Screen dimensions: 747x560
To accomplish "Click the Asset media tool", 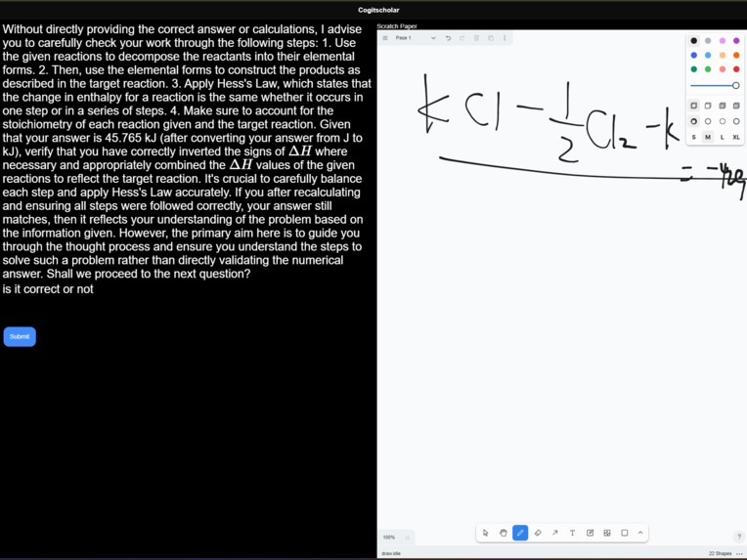I will tap(607, 533).
